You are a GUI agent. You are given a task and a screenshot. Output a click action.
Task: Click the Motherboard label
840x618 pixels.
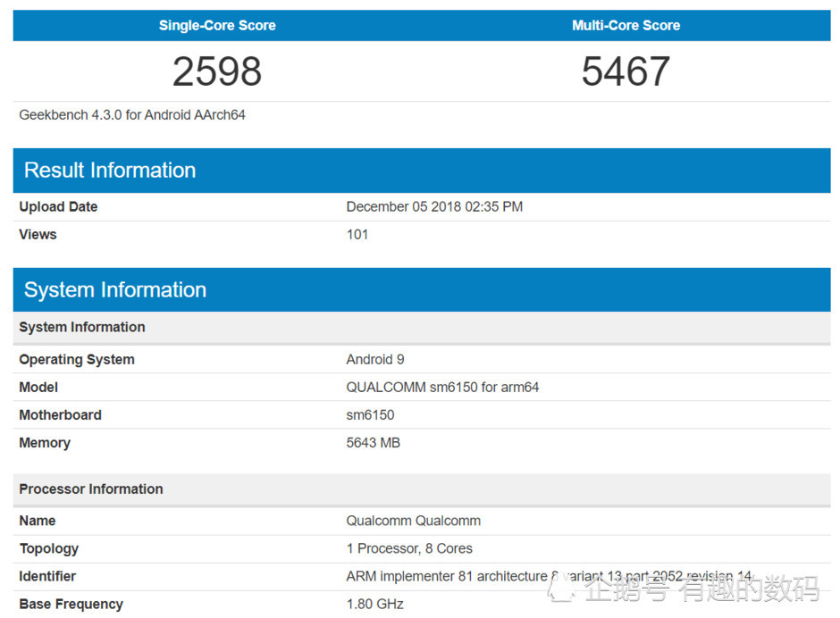click(61, 415)
